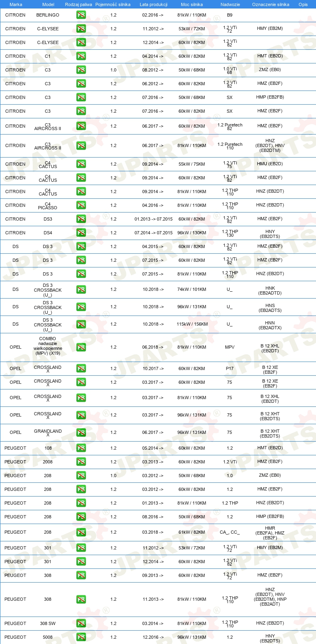Click the 5008 model cell
316x644 pixels.
pos(48,637)
